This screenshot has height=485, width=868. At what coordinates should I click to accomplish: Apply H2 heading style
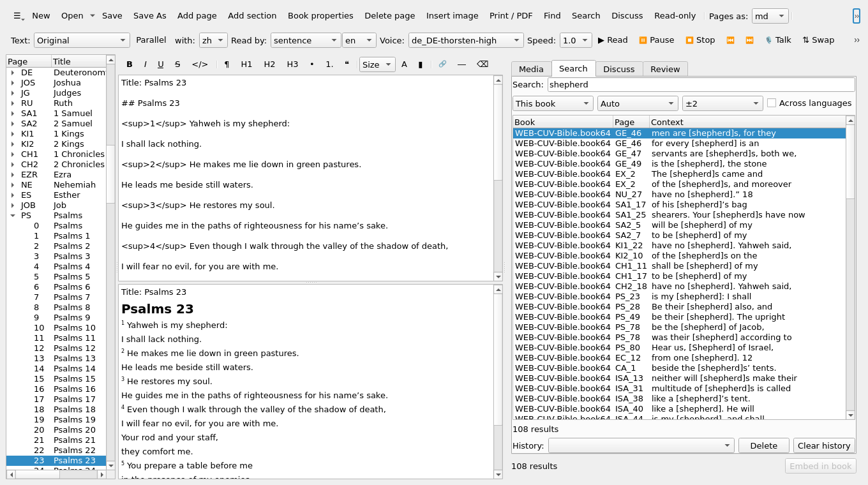[269, 64]
